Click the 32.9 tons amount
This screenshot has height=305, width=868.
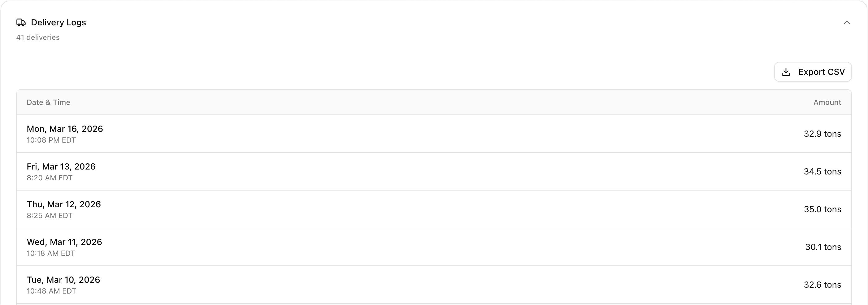[822, 134]
